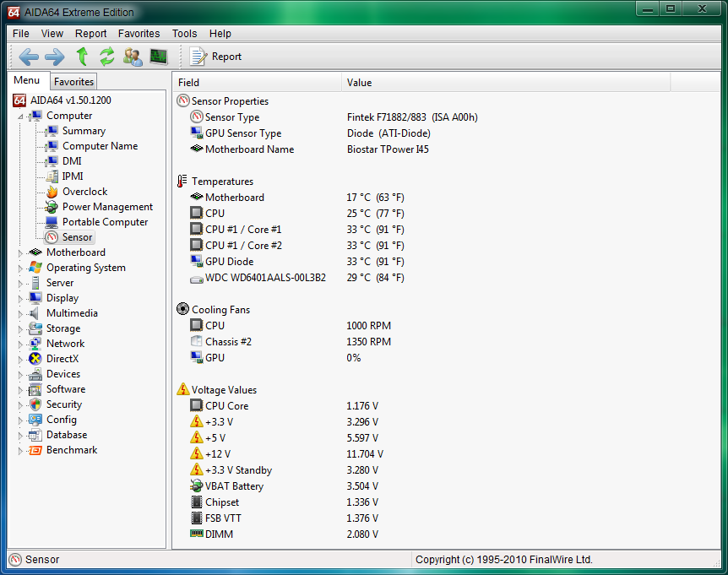Click the Server tower icon in the tree
This screenshot has width=728, height=575.
pyautogui.click(x=35, y=283)
